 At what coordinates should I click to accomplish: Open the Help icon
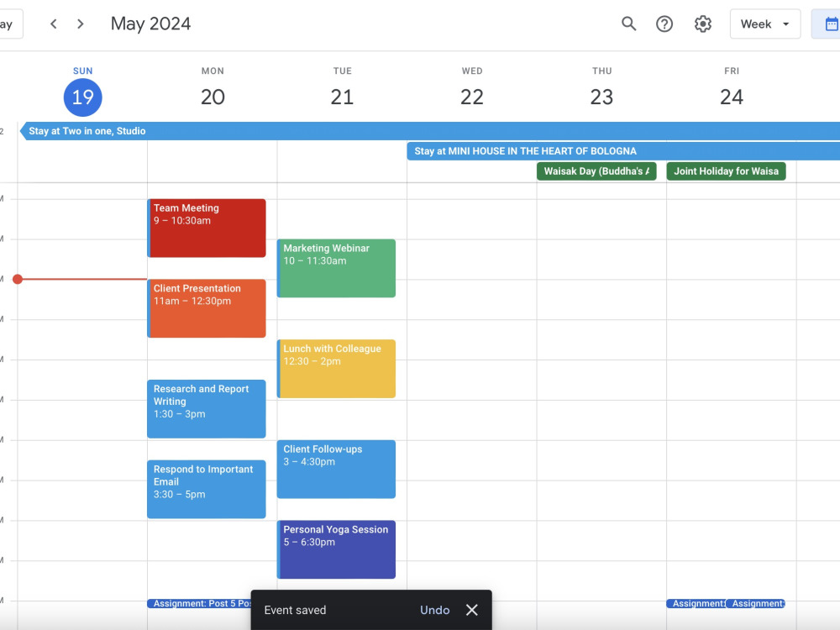click(664, 24)
